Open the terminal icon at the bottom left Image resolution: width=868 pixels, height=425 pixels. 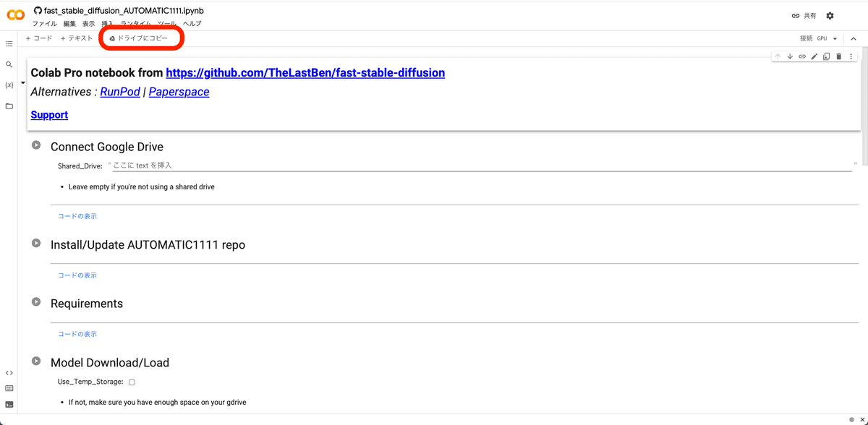(x=9, y=405)
